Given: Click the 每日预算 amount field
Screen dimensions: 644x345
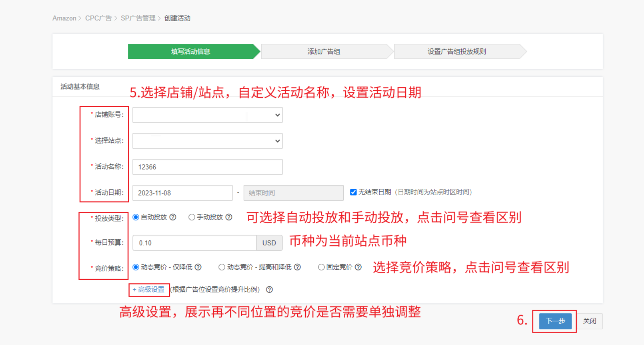Looking at the screenshot, I should pos(194,243).
